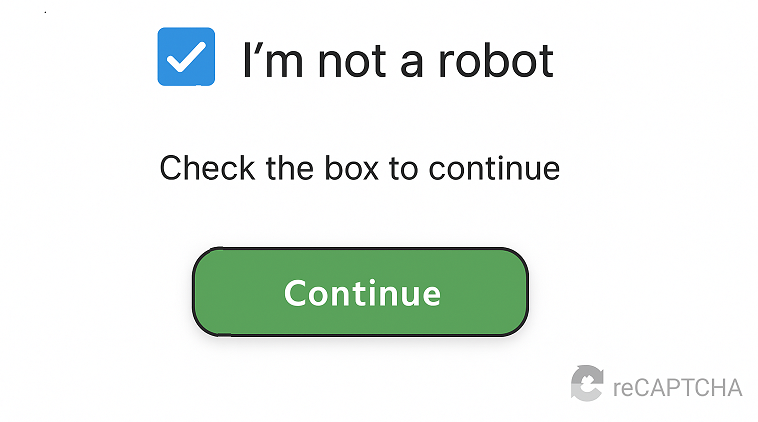Click the tiny black dot in the top-left corner
Image resolution: width=758 pixels, height=422 pixels.
coord(45,12)
